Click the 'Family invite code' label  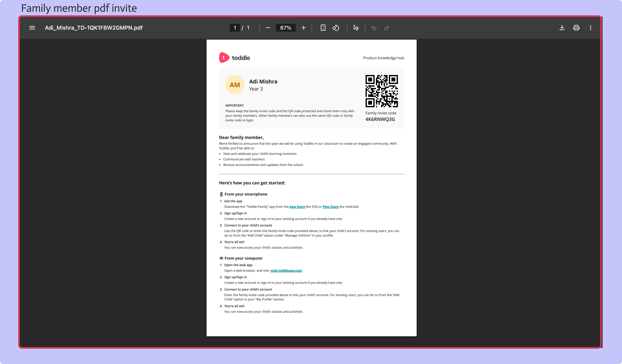point(381,113)
